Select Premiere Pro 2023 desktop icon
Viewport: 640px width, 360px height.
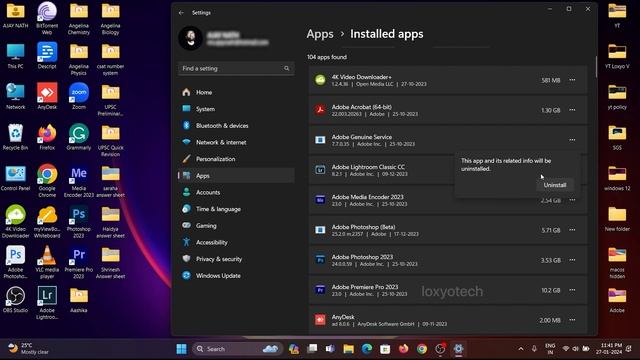tap(79, 262)
